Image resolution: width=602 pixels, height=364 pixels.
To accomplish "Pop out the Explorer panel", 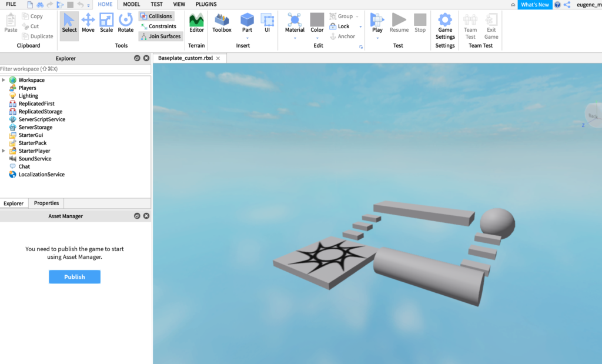I will pyautogui.click(x=137, y=58).
